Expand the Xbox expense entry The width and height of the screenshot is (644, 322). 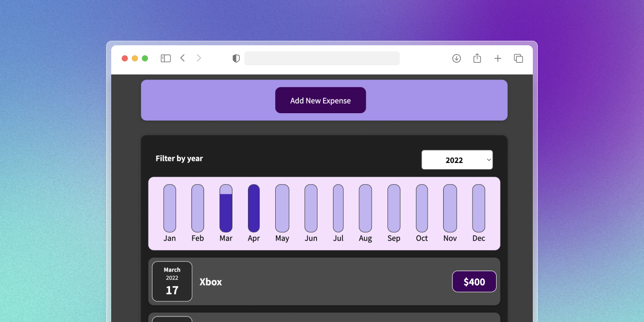click(x=325, y=282)
